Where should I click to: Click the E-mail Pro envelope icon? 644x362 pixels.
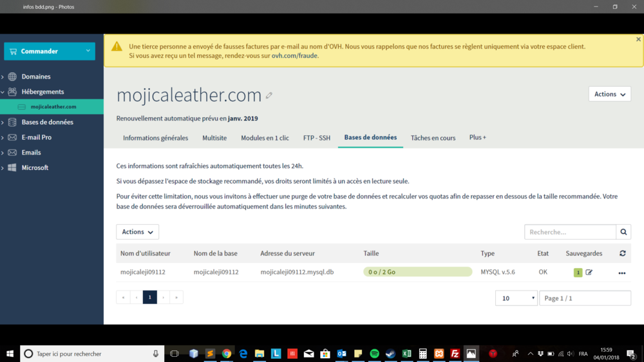pos(12,137)
